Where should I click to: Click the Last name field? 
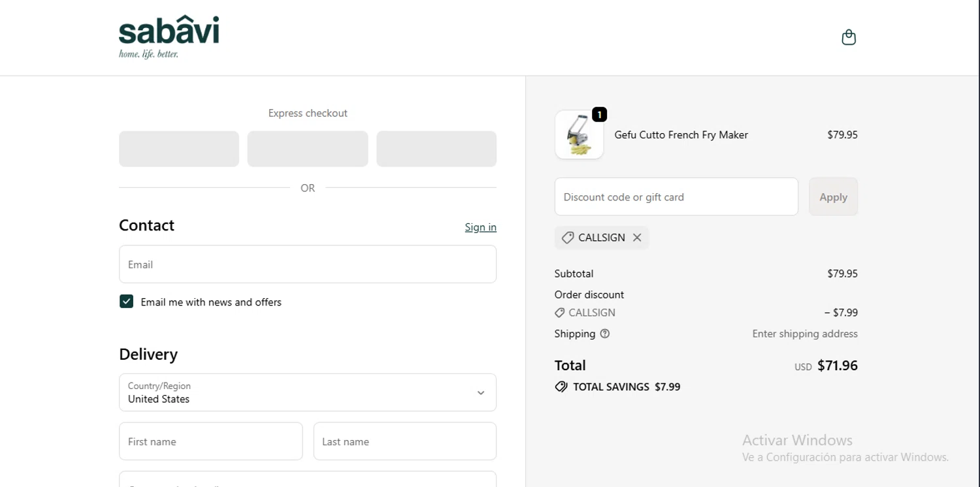405,441
